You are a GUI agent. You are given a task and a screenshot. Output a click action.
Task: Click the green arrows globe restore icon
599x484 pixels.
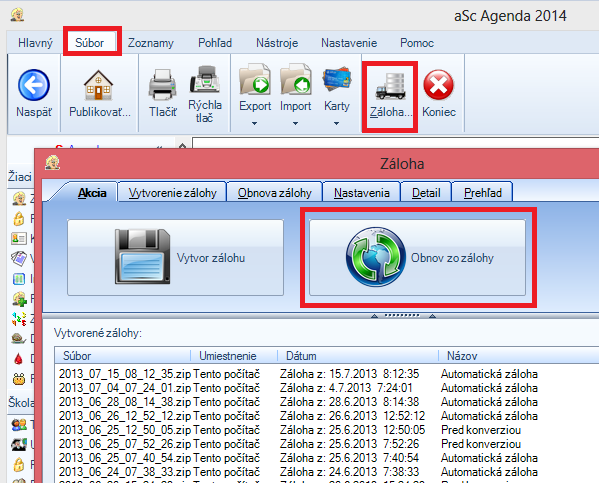point(376,257)
